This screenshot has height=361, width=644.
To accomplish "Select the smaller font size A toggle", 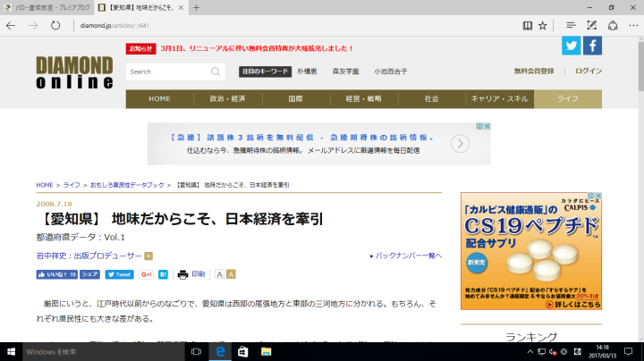I will tap(219, 274).
